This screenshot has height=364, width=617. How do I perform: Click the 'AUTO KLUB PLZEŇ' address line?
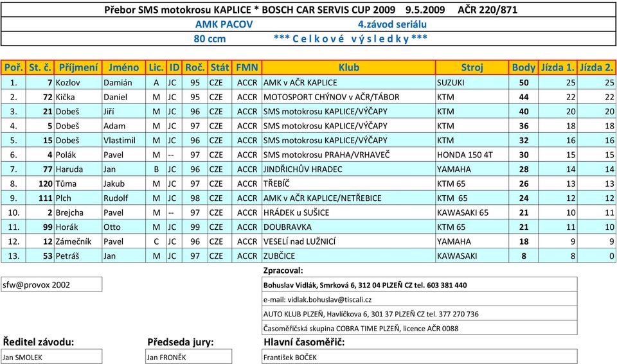(x=420, y=314)
